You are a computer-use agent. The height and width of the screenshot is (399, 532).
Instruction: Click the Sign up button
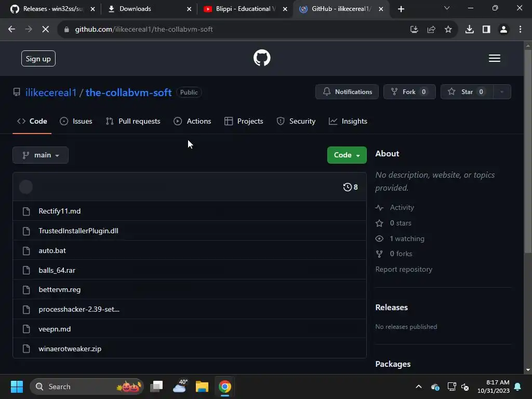pos(38,59)
